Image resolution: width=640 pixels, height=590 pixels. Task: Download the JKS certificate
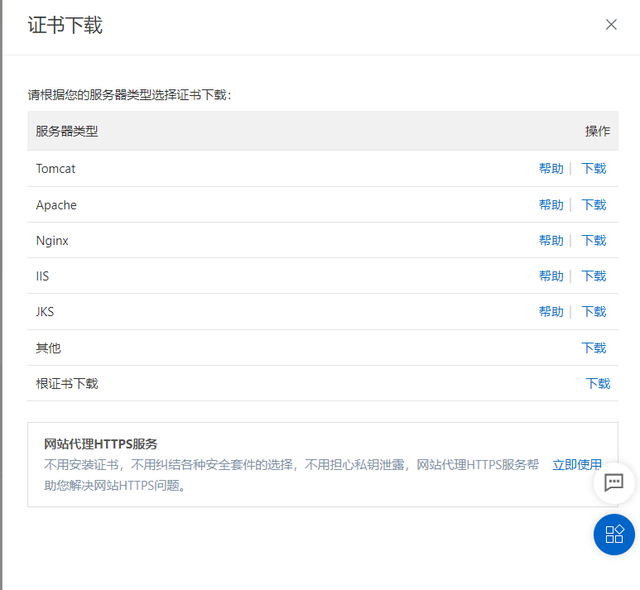pos(593,312)
